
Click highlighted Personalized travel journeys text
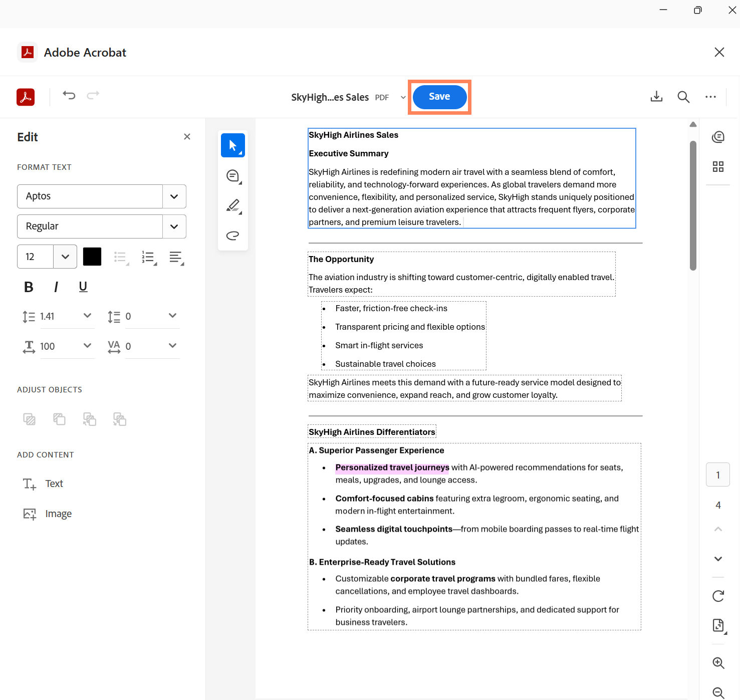(392, 468)
